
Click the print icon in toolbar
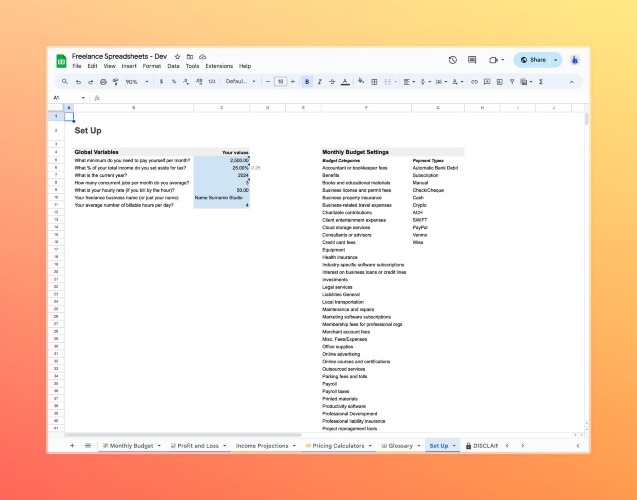point(103,82)
